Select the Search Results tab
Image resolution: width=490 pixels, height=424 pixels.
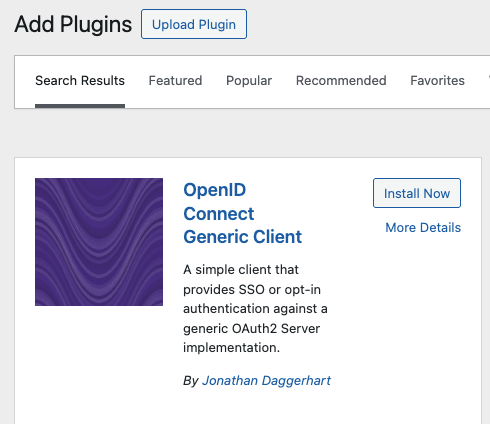point(80,81)
